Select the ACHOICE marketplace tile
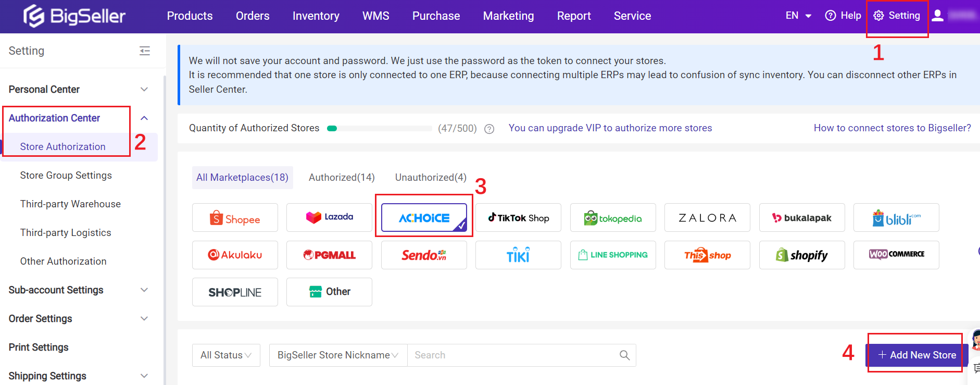 click(424, 218)
